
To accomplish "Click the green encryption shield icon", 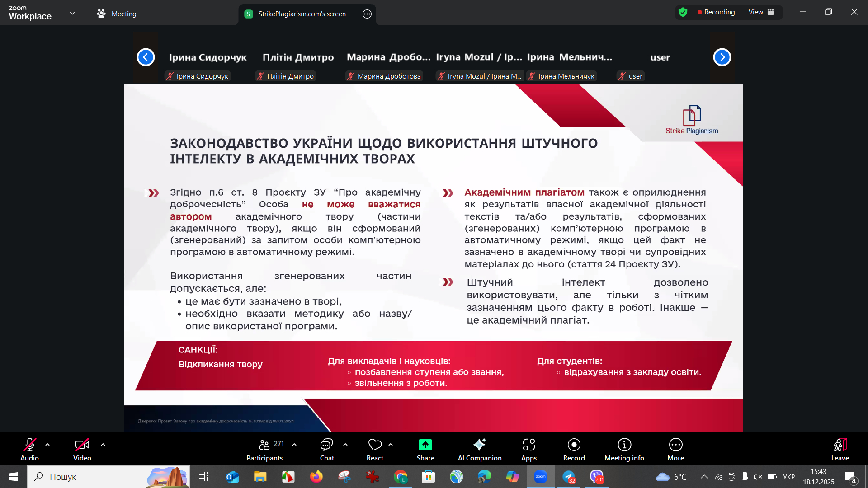I will [x=683, y=12].
